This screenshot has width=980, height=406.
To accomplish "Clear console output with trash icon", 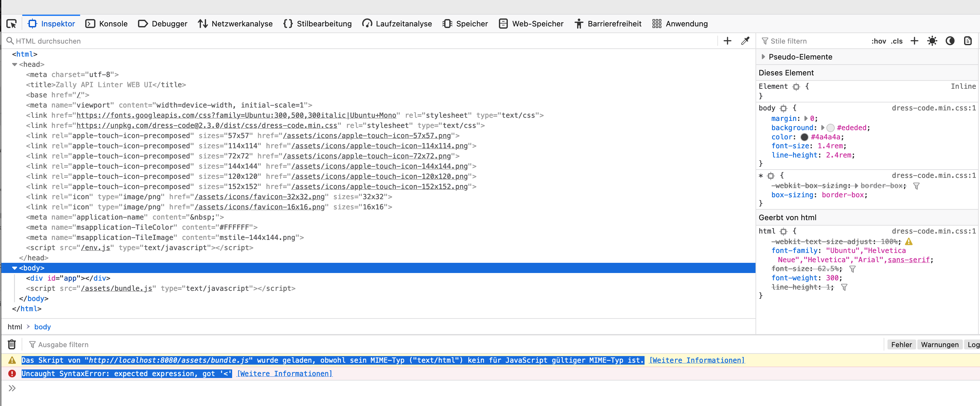I will [11, 344].
